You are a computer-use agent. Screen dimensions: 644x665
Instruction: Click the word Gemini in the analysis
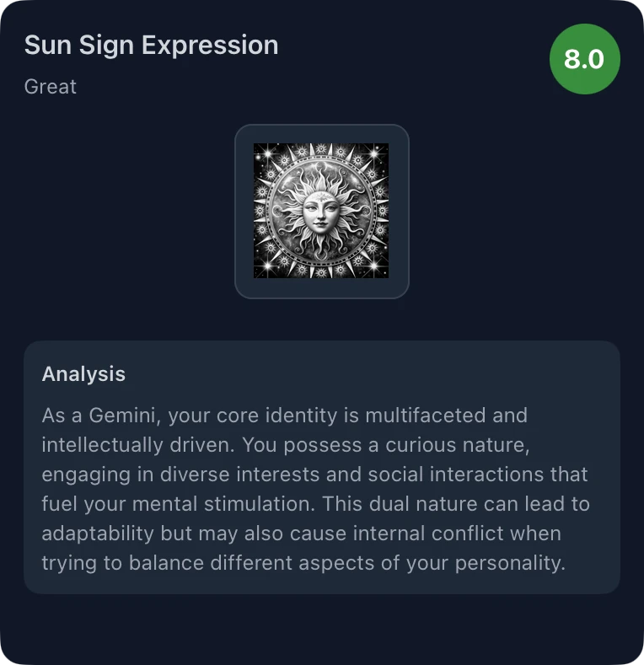click(x=117, y=416)
